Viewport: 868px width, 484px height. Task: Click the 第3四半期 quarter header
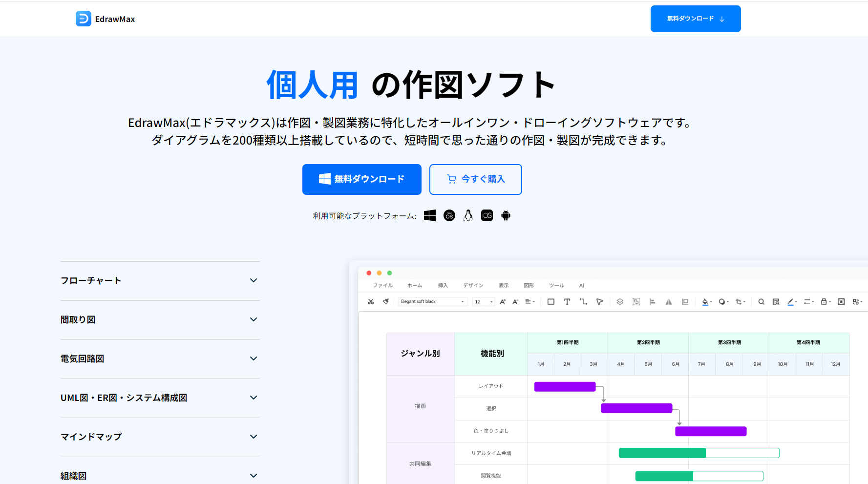729,342
